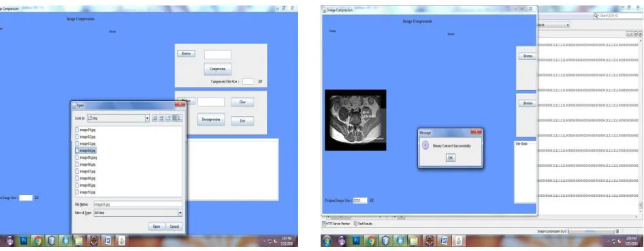Open Photoshop from the 2:06 PM taskbar
644x251 pixels.
(x=357, y=241)
